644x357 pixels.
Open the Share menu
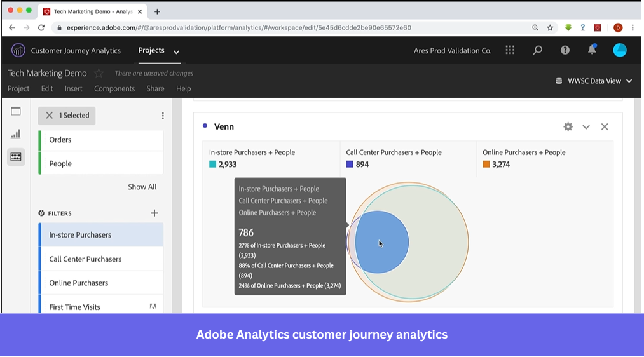155,89
